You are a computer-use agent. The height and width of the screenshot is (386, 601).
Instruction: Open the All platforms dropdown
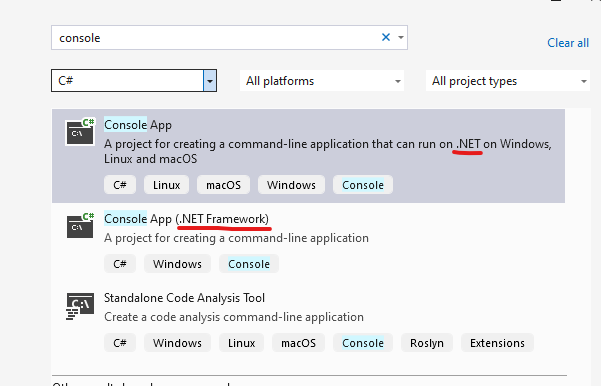pyautogui.click(x=322, y=81)
